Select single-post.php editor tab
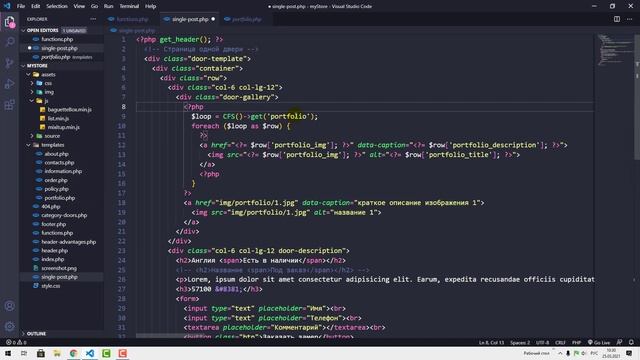 (x=190, y=19)
